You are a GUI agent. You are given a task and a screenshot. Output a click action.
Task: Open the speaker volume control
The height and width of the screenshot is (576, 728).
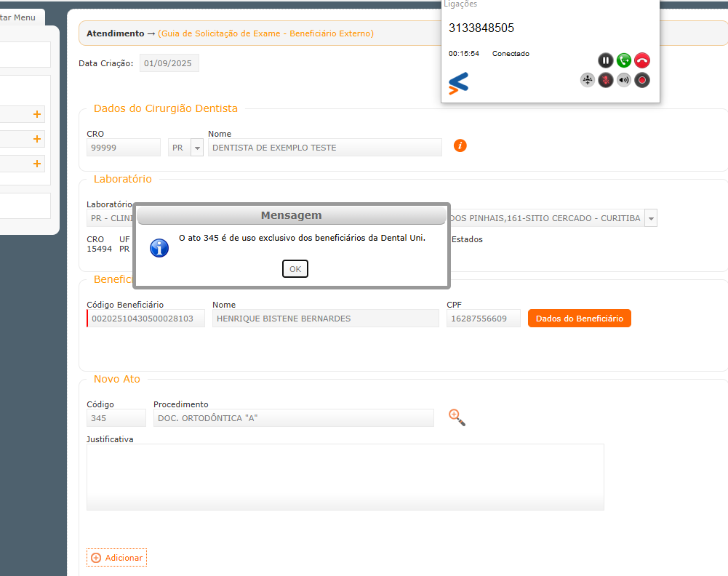pos(624,80)
